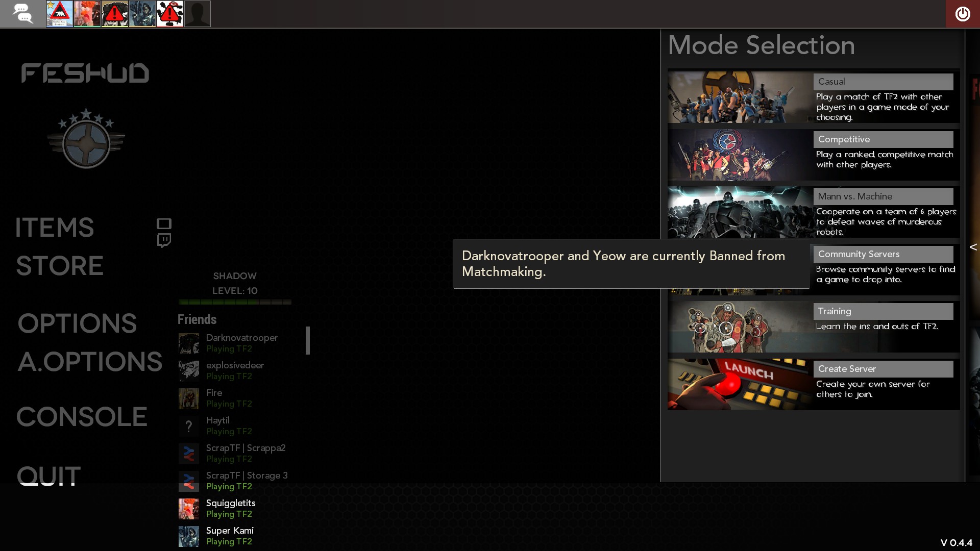Click Scrappa2's ScrapTF logo avatar

pos(189,454)
